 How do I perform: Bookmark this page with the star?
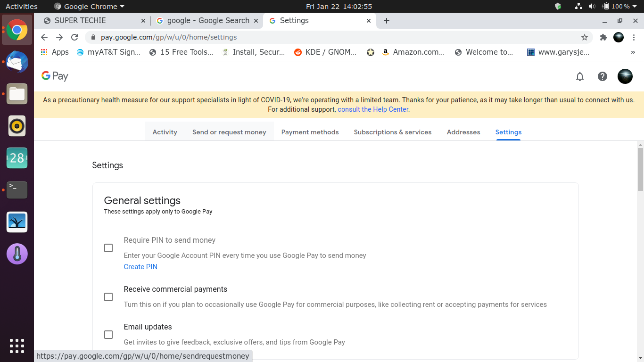click(585, 37)
